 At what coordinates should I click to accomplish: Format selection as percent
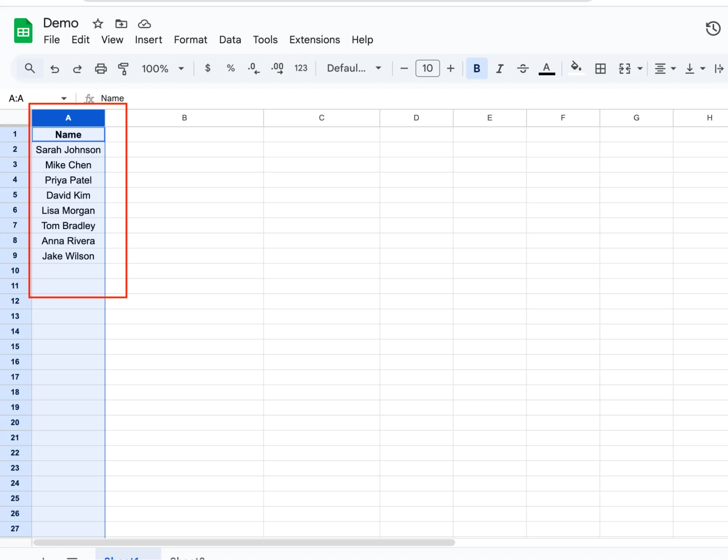coord(231,68)
